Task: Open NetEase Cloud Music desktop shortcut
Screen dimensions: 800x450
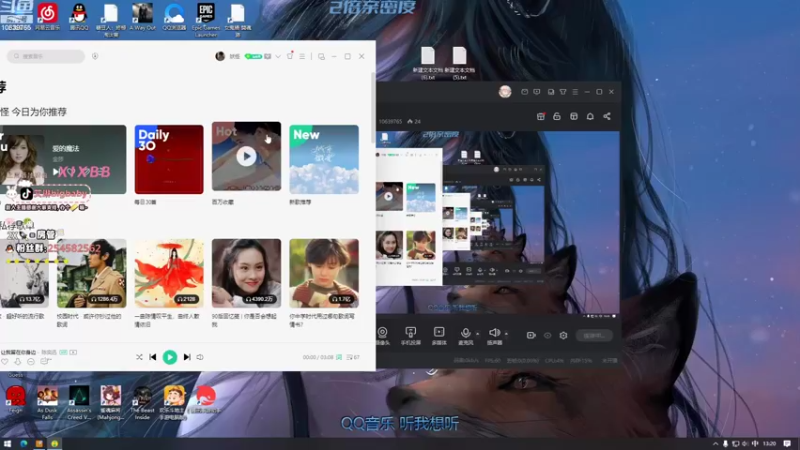Action: (47, 17)
